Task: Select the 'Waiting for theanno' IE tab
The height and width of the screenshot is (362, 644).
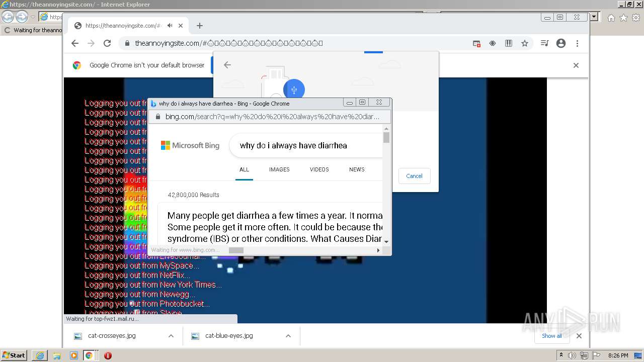Action: [33, 30]
